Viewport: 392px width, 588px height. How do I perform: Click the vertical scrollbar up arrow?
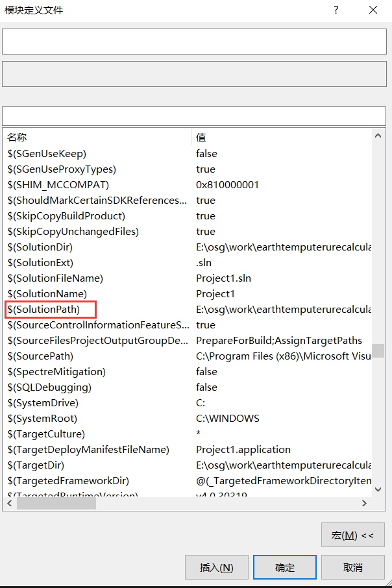pyautogui.click(x=378, y=136)
